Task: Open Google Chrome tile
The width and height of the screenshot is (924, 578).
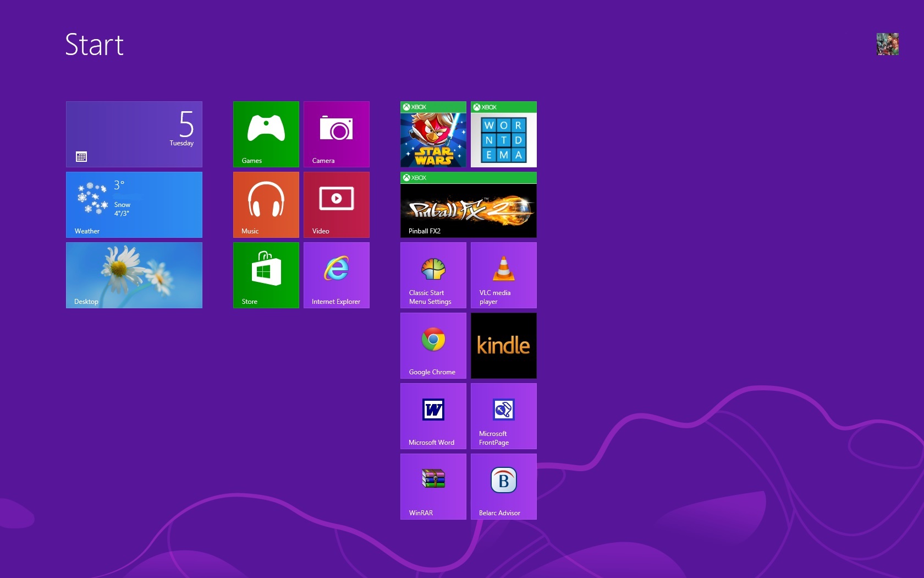Action: click(433, 346)
